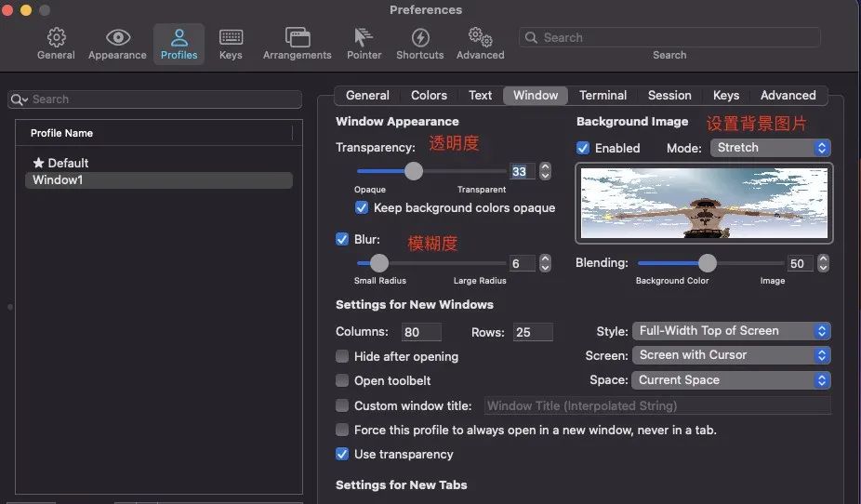The image size is (861, 504).
Task: Open the Screen dropdown
Action: (x=732, y=355)
